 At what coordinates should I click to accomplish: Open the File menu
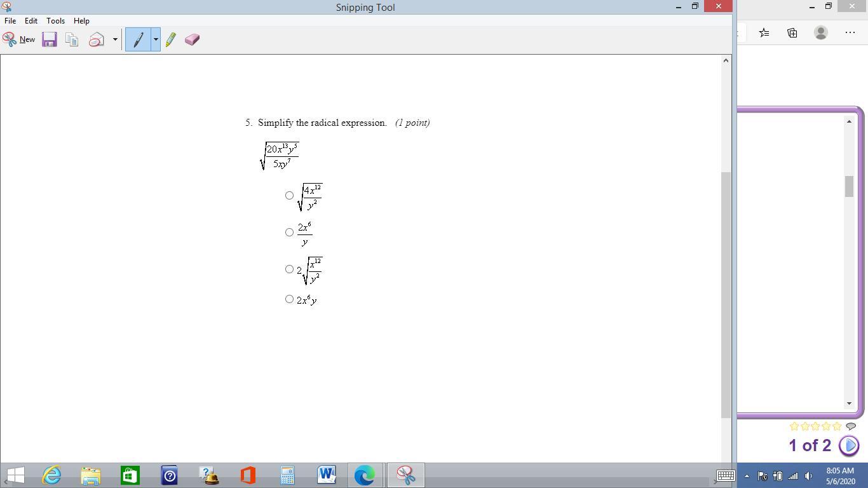[x=10, y=21]
